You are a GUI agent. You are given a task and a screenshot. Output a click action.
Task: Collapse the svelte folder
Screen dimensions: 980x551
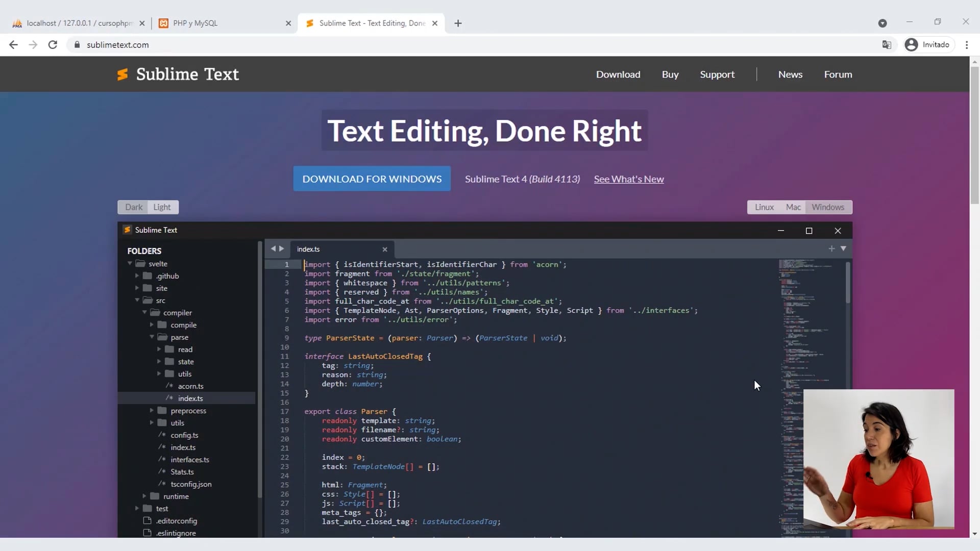130,263
